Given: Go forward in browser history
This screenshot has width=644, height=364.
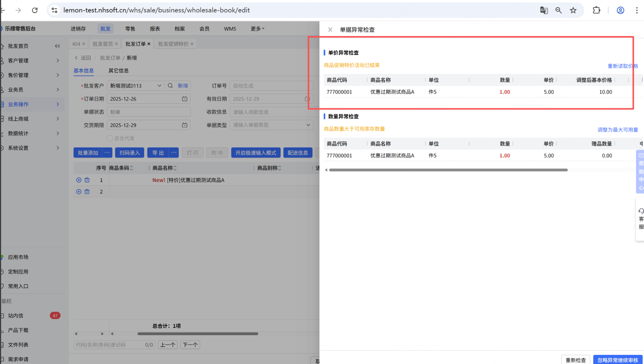Looking at the screenshot, I should tap(18, 10).
